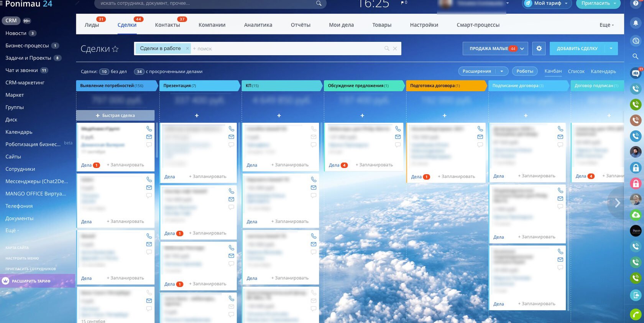Click the rocket icon on Мой тариф
644x323 pixels.
(528, 3)
